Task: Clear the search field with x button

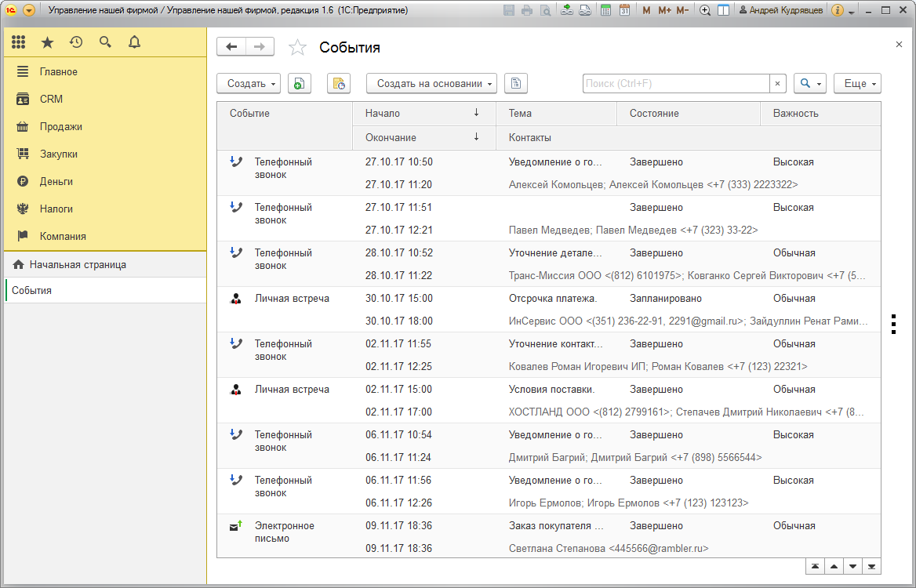Action: point(777,84)
